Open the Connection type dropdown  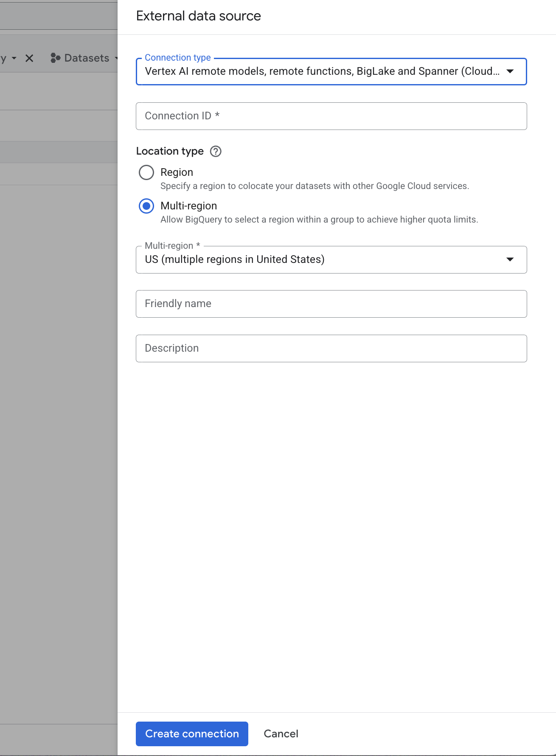point(331,71)
